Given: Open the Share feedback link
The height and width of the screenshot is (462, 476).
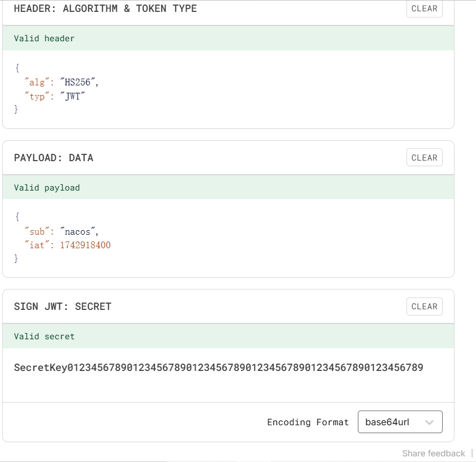Looking at the screenshot, I should click(433, 454).
